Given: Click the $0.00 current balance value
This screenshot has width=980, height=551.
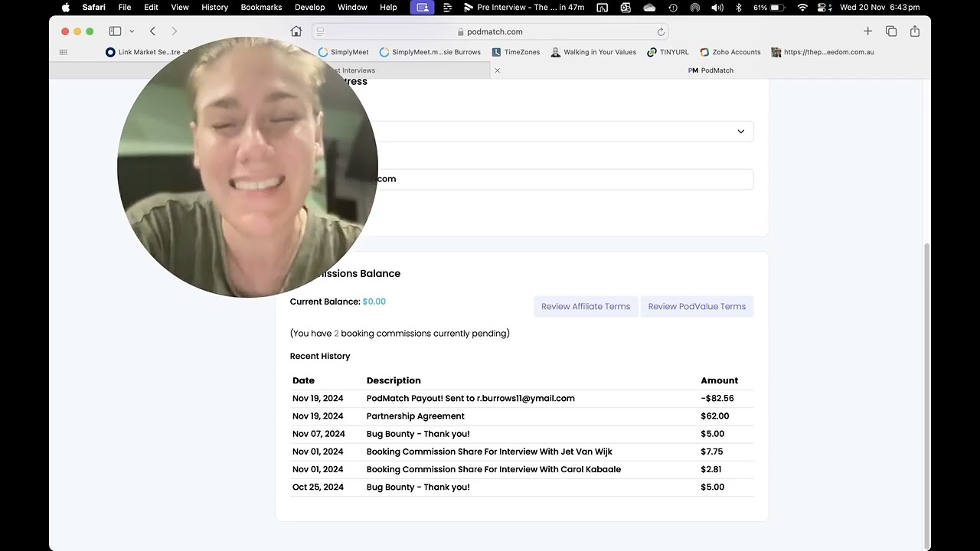Looking at the screenshot, I should tap(374, 302).
